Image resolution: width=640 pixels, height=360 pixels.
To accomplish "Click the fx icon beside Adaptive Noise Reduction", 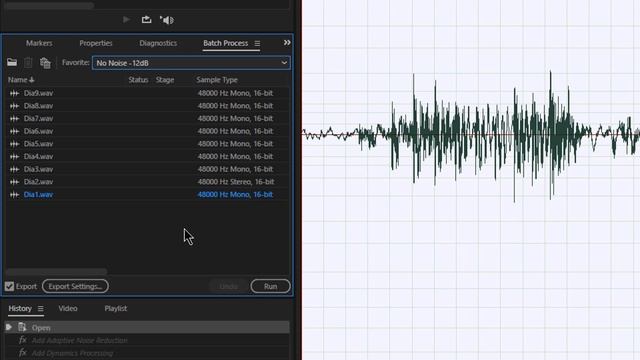I will coord(23,340).
